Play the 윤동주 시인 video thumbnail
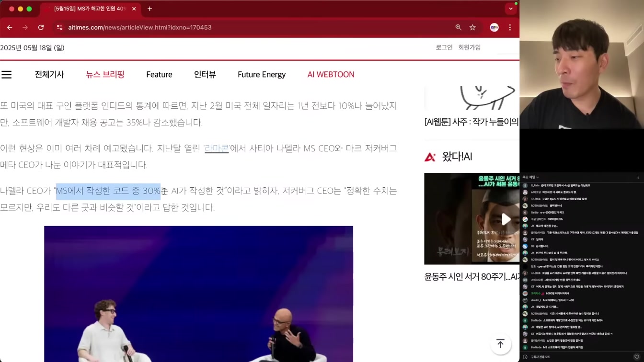Image resolution: width=644 pixels, height=362 pixels. coord(506,219)
